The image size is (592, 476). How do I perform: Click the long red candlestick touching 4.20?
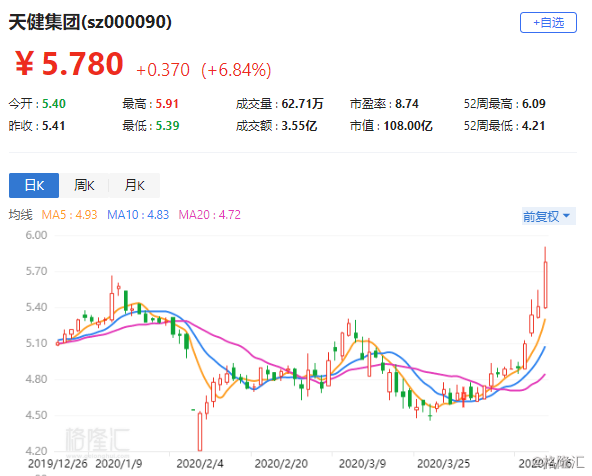click(200, 431)
